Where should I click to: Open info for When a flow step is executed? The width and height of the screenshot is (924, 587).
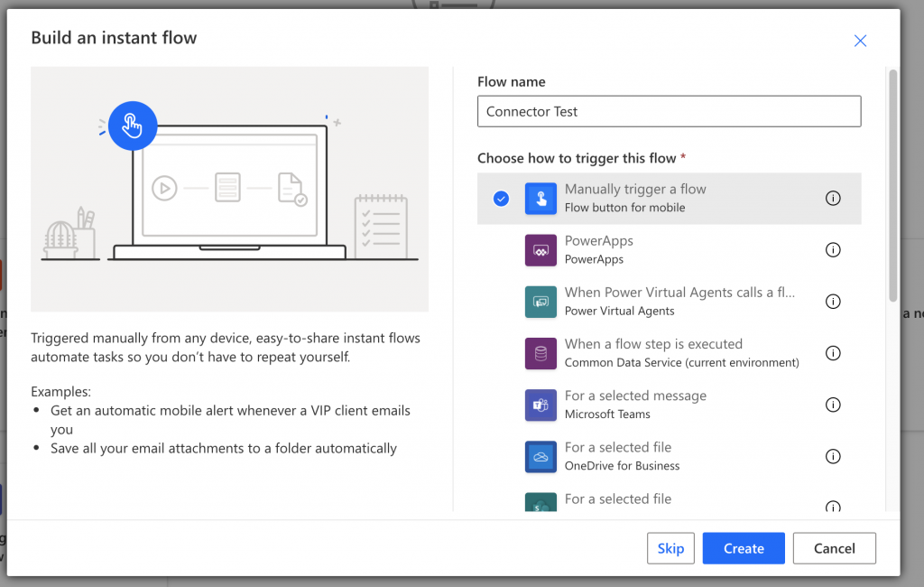(833, 353)
